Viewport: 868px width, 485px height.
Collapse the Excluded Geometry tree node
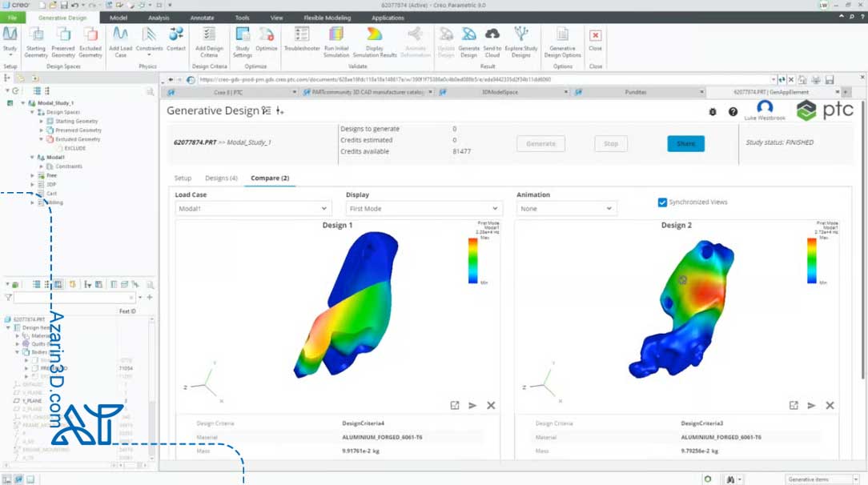coord(41,139)
